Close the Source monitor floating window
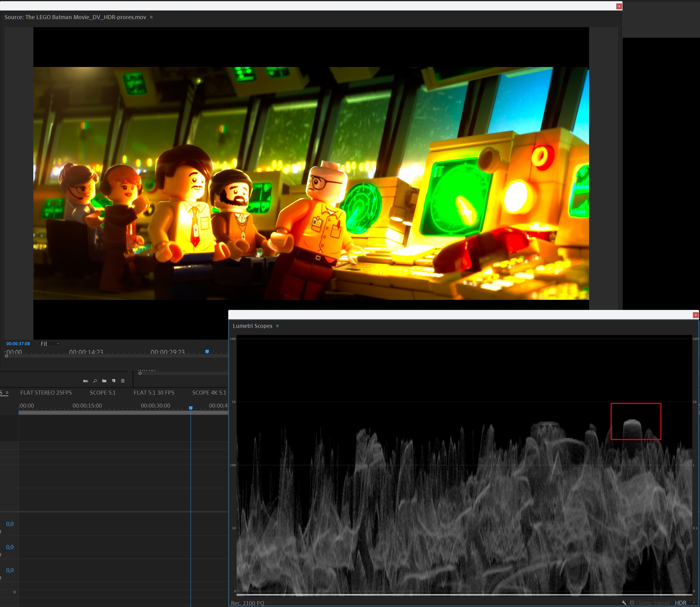The image size is (700, 607). click(x=619, y=6)
